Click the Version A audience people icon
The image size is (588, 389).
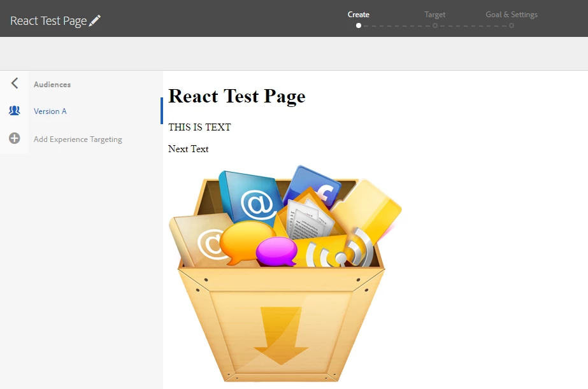click(x=14, y=111)
